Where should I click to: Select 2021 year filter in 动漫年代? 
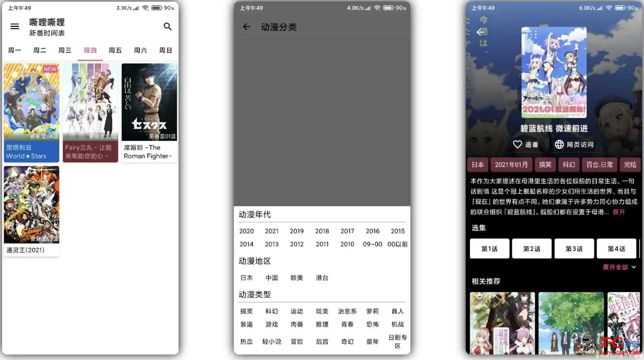pyautogui.click(x=272, y=231)
